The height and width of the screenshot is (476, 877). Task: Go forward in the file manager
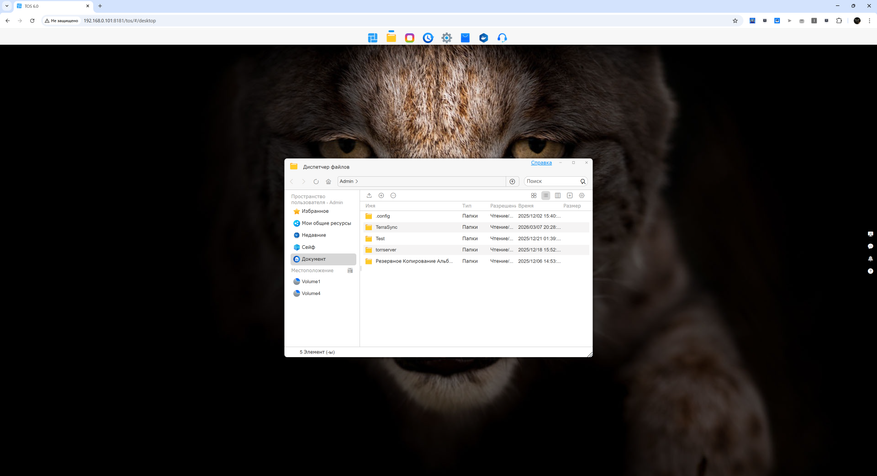(x=304, y=181)
